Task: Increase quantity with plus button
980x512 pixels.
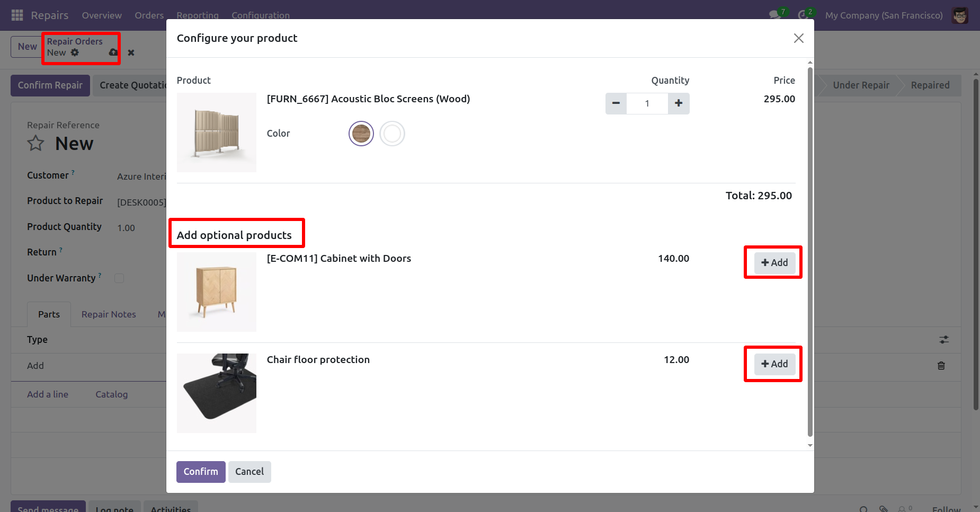Action: (x=679, y=103)
